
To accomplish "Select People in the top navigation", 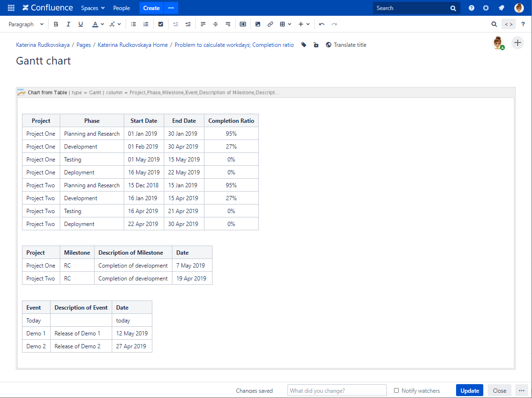I will [121, 8].
